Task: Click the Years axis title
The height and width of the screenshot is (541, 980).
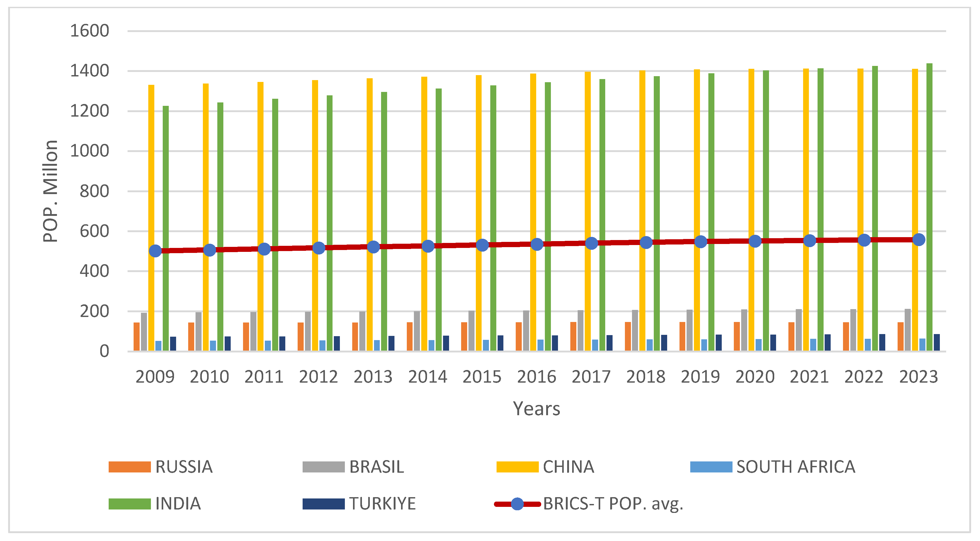Action: click(x=536, y=409)
